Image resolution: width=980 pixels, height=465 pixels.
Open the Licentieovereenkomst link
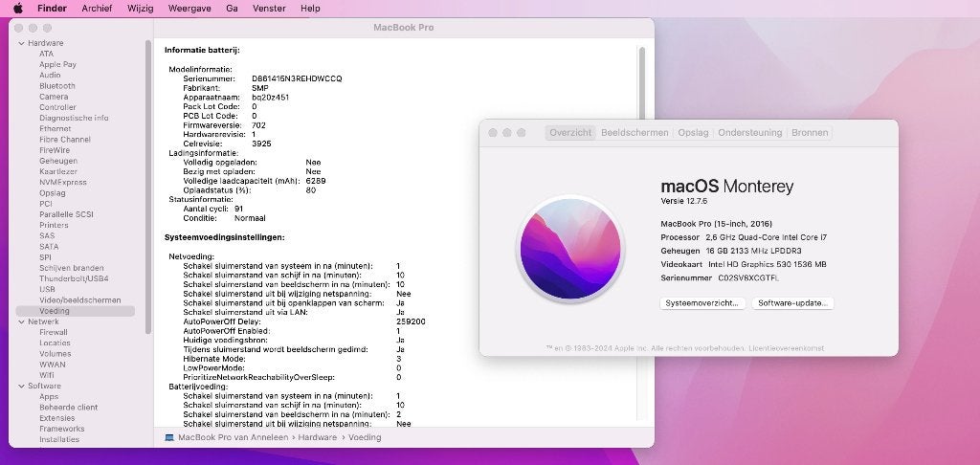786,348
